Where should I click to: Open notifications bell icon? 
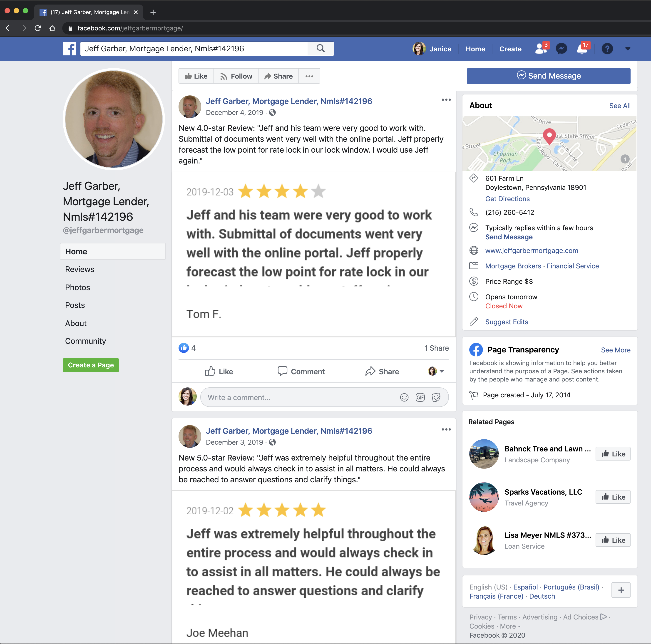[x=582, y=49]
